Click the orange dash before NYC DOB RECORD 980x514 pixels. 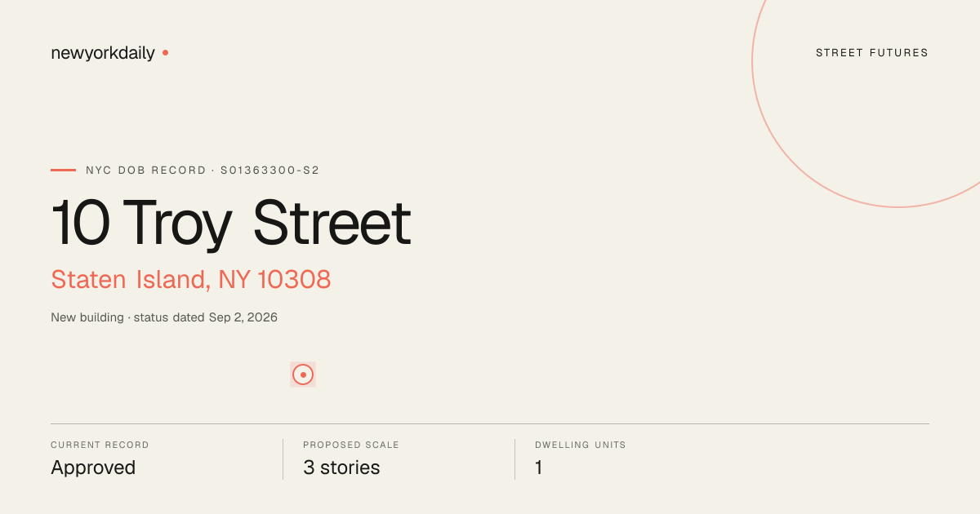click(x=63, y=171)
